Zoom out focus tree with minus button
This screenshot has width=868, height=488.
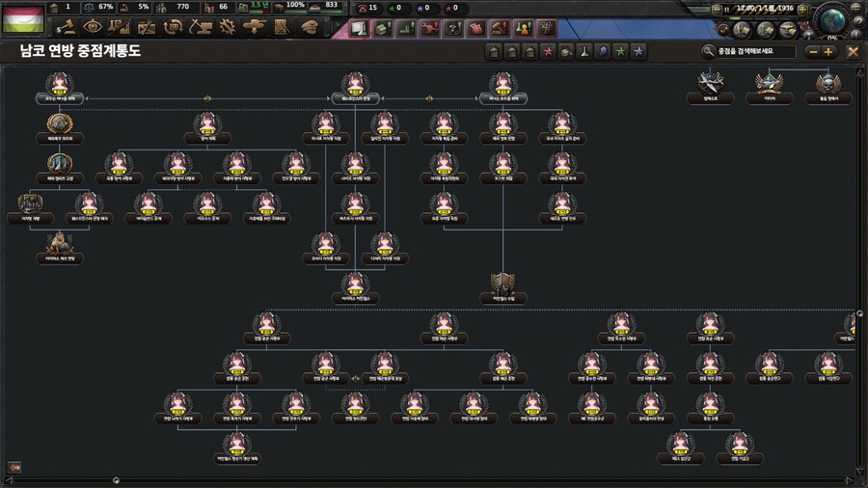click(x=813, y=51)
